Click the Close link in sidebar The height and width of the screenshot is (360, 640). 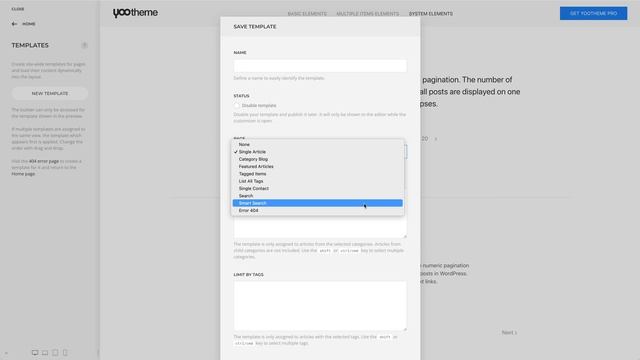pos(18,9)
